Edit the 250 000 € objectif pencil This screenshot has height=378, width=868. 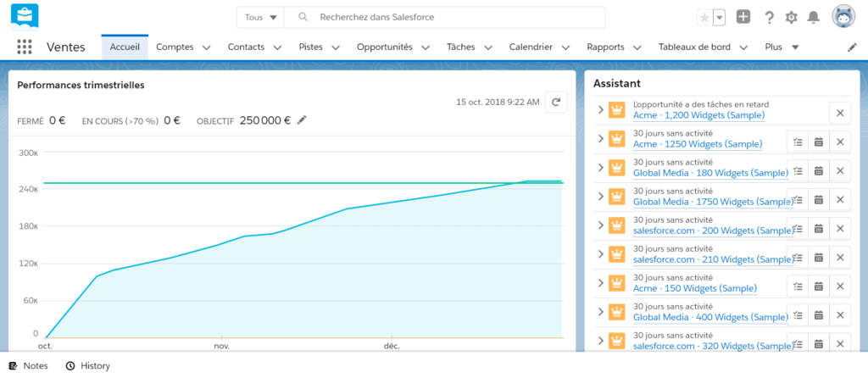click(x=302, y=120)
